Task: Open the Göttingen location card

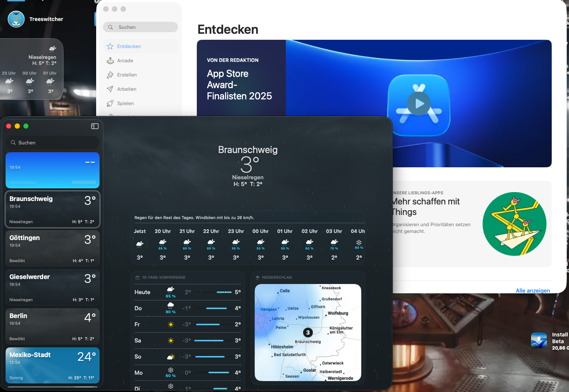Action: (x=53, y=248)
